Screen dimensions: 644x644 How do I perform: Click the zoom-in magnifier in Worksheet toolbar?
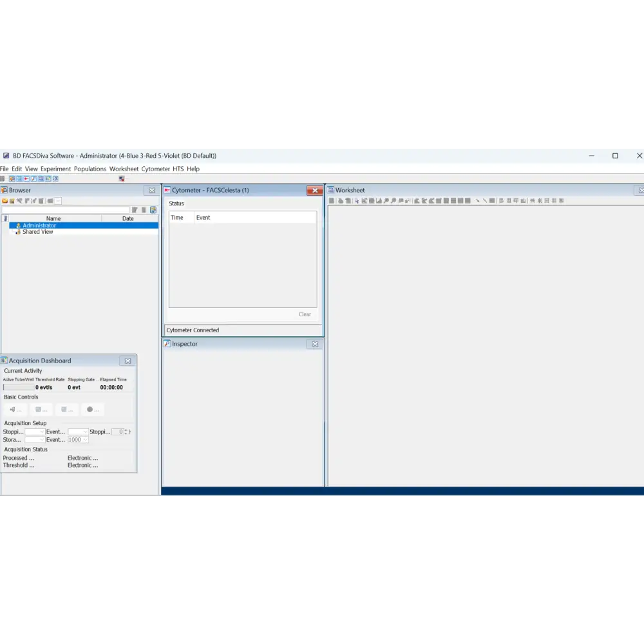pyautogui.click(x=386, y=201)
